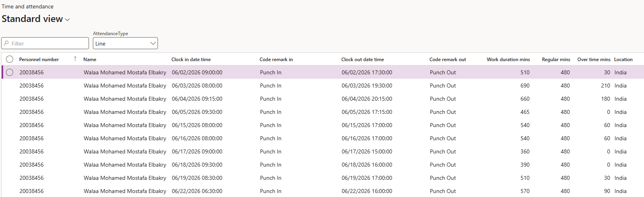Click clock out 06/04/2026 20:15:00 cell
Image resolution: width=644 pixels, height=197 pixels.
(x=367, y=99)
